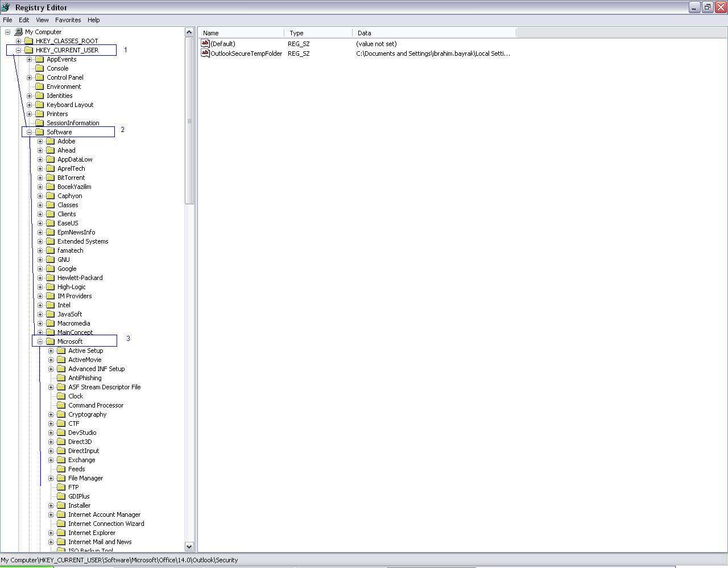Click the FTP folder icon
This screenshot has height=568, width=728.
pos(61,487)
